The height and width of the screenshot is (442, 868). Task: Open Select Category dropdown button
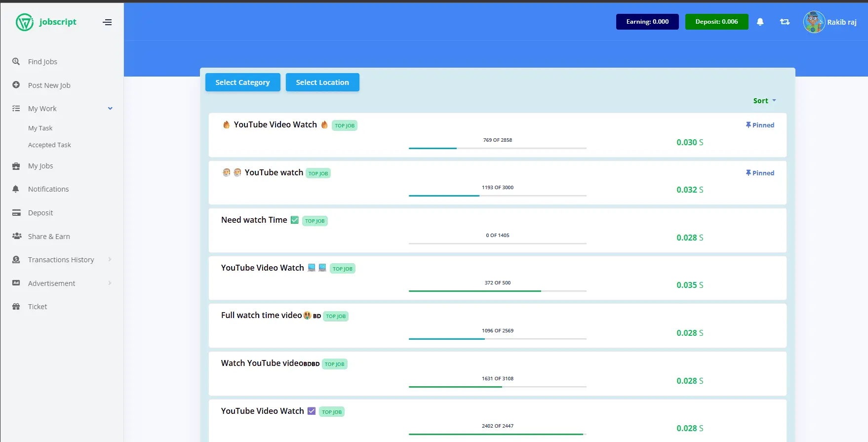pyautogui.click(x=243, y=82)
